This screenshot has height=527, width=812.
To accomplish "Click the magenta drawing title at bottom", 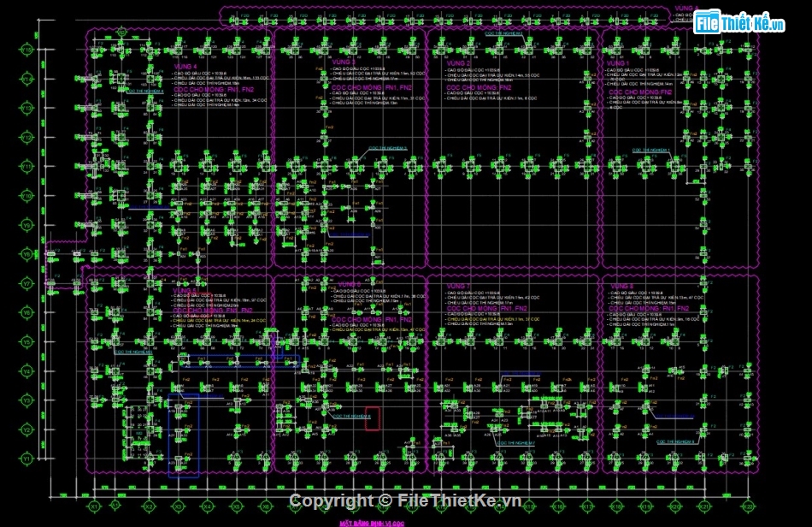I will tap(371, 522).
